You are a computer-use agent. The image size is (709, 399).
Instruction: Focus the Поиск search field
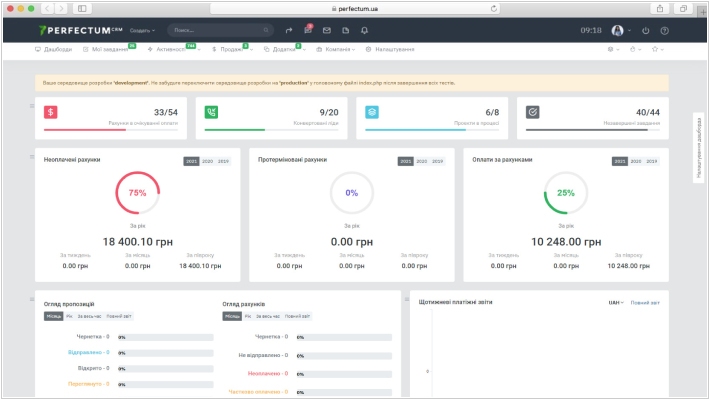(x=220, y=30)
